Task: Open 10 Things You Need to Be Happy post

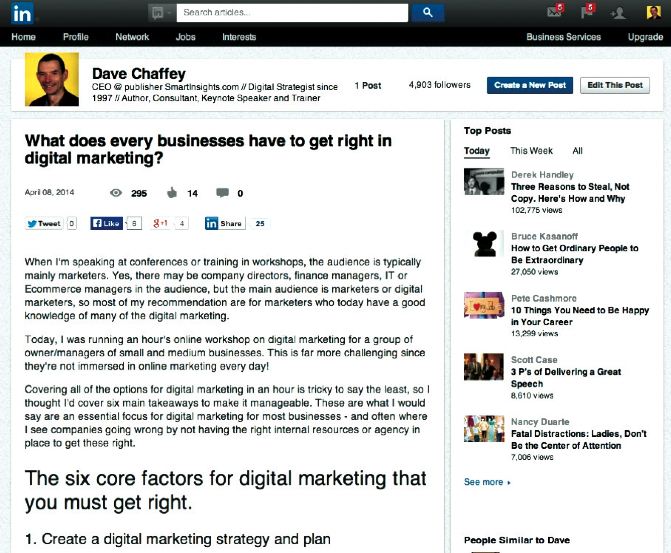Action: (x=580, y=316)
